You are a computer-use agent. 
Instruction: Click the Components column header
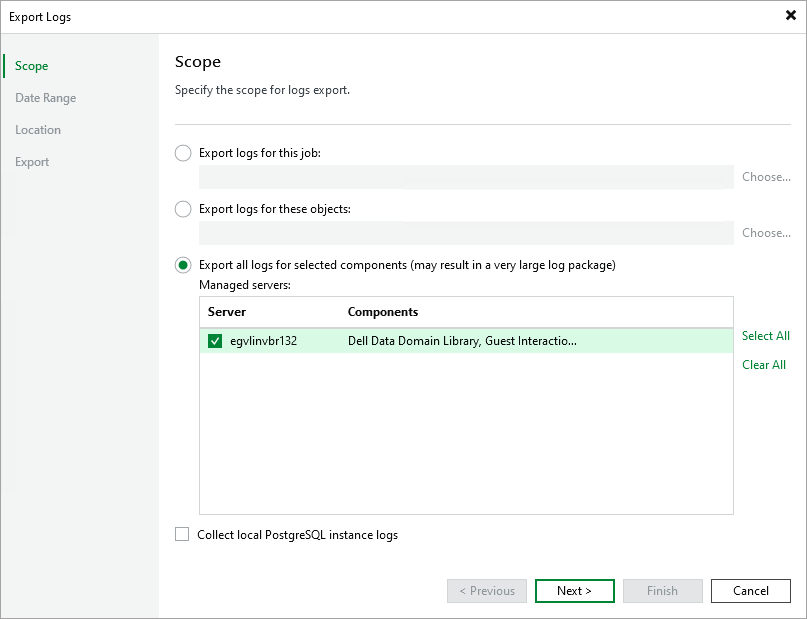click(x=383, y=312)
